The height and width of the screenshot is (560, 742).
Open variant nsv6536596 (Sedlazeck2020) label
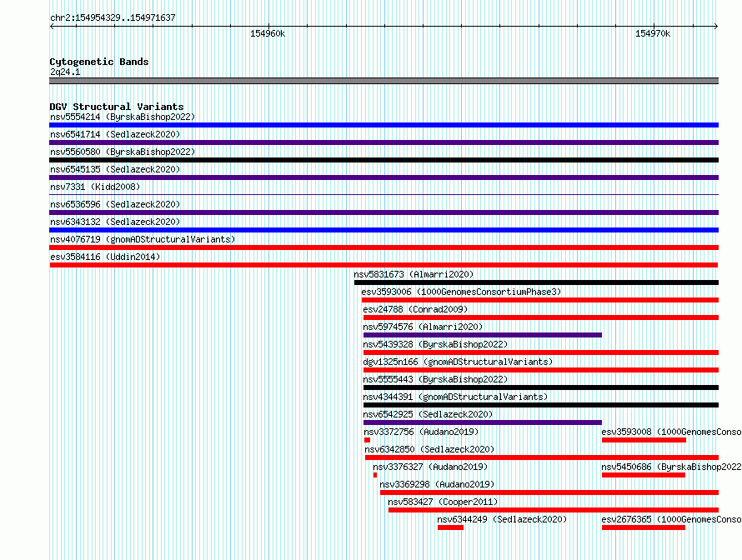point(115,204)
